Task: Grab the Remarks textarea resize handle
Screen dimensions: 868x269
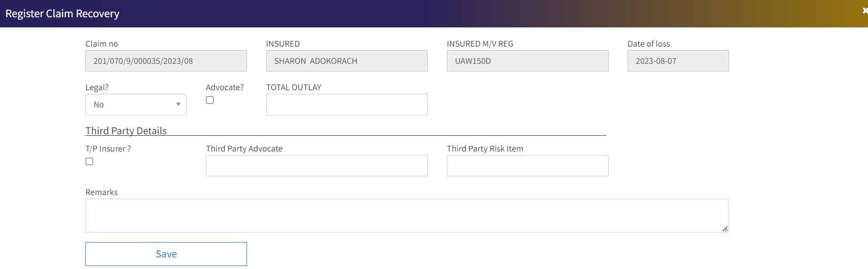Action: [725, 229]
